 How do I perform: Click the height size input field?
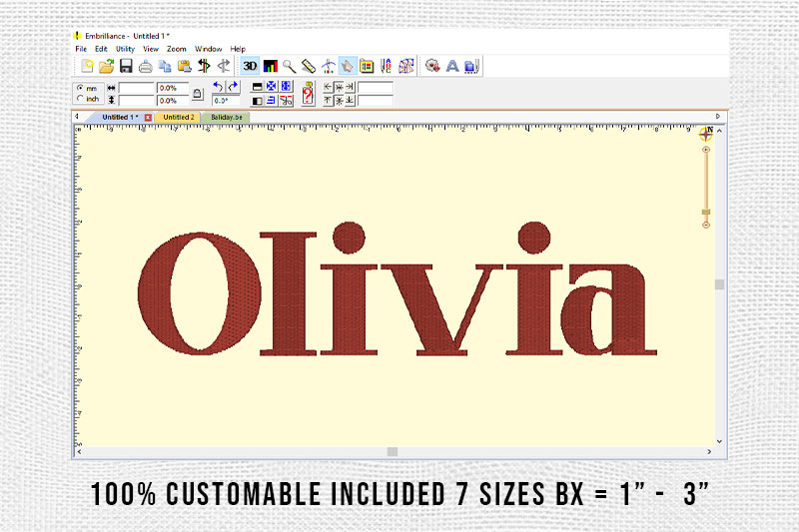pyautogui.click(x=136, y=100)
